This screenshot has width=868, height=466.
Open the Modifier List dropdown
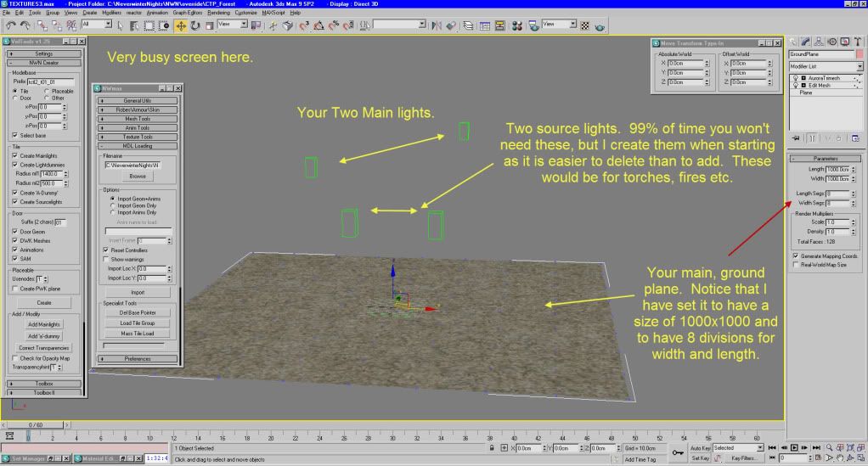coord(826,66)
